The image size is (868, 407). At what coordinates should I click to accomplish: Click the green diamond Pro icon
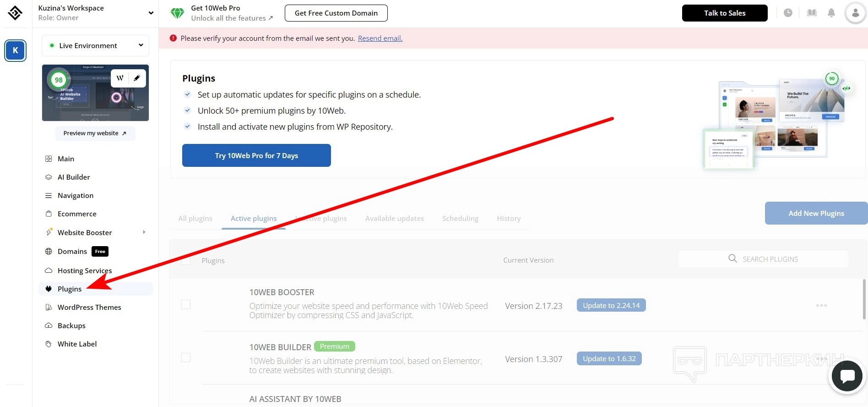[x=177, y=13]
